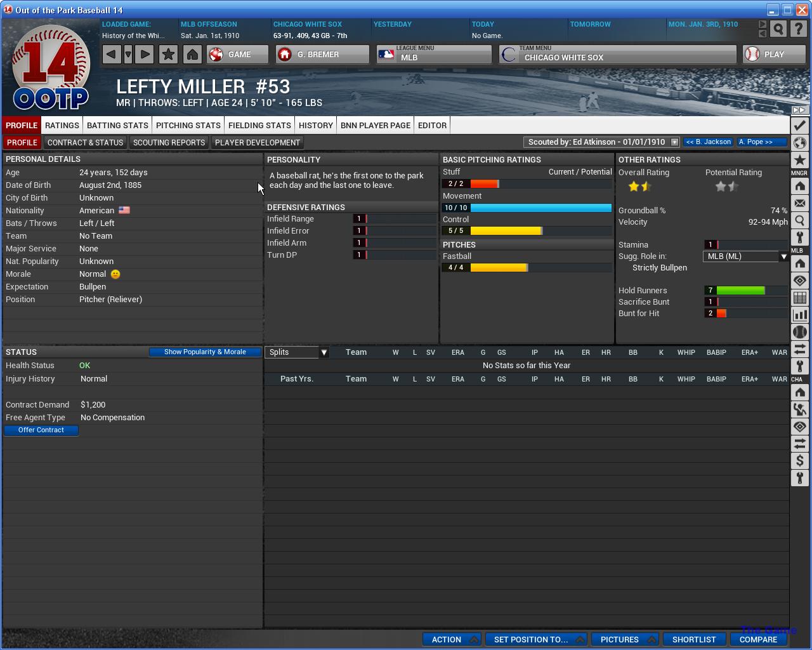Click the blue Movement rating bar
The width and height of the screenshot is (812, 650).
(x=540, y=208)
